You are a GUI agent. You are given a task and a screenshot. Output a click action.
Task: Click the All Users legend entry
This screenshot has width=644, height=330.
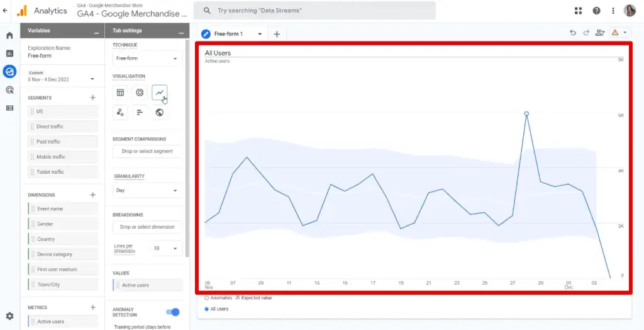(x=216, y=309)
